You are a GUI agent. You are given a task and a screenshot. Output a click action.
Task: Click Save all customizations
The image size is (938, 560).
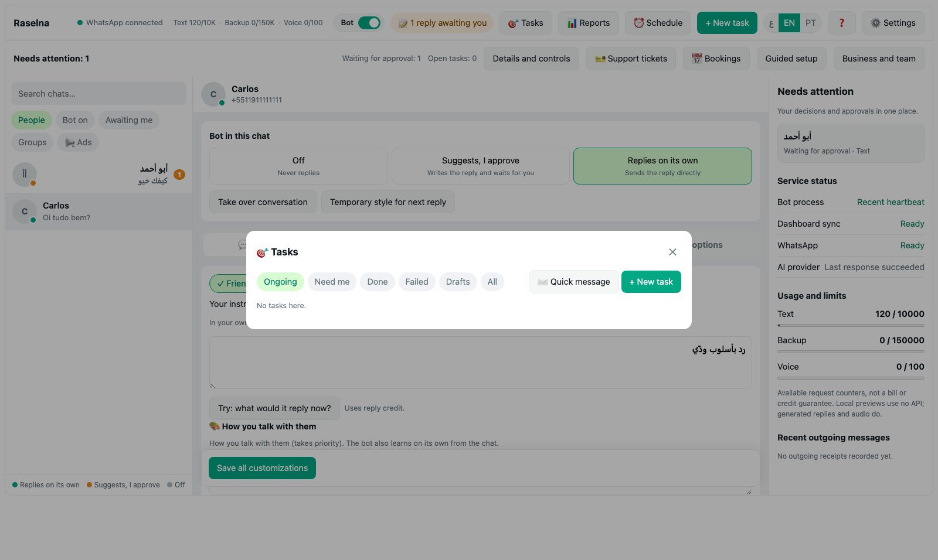pyautogui.click(x=262, y=468)
